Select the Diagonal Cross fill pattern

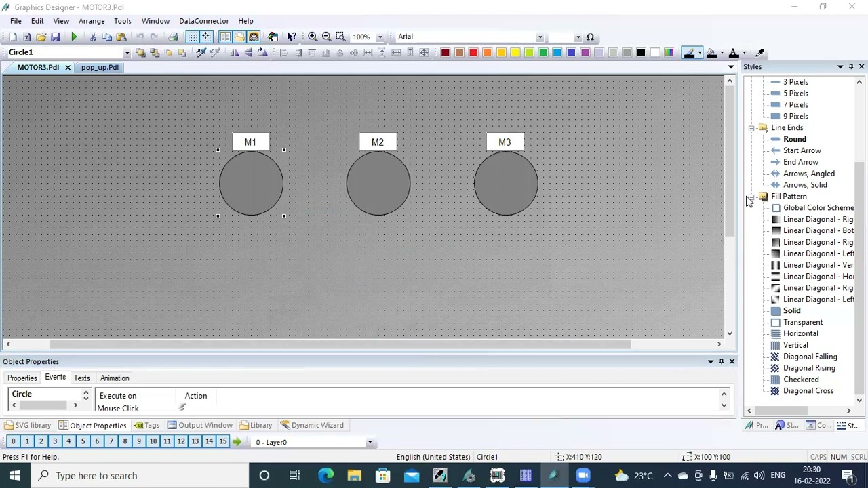[x=808, y=391]
